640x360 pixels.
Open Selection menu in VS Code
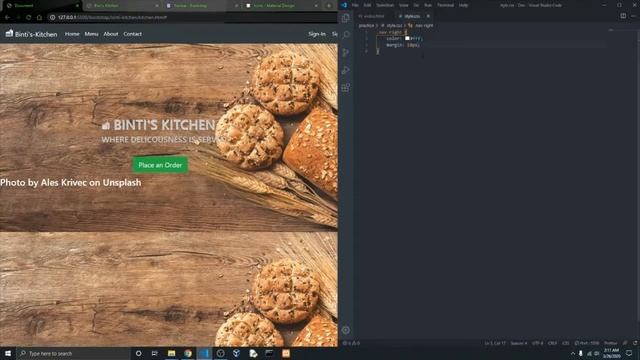pos(385,5)
